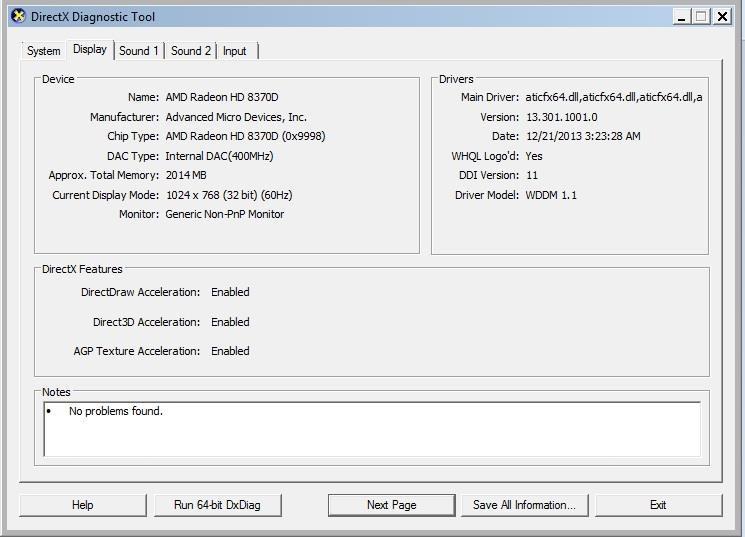Minimize the DirectX Diagnostic Tool window
Viewport: 745px width, 537px height.
(681, 17)
